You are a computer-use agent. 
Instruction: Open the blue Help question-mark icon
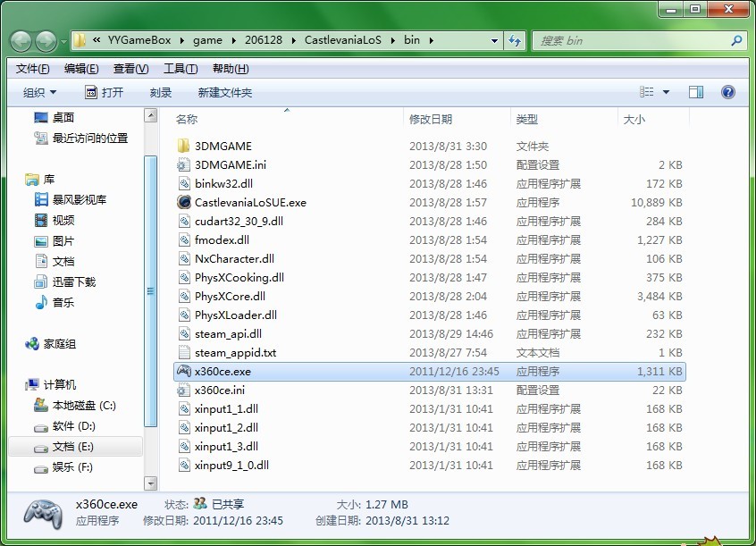[x=728, y=92]
